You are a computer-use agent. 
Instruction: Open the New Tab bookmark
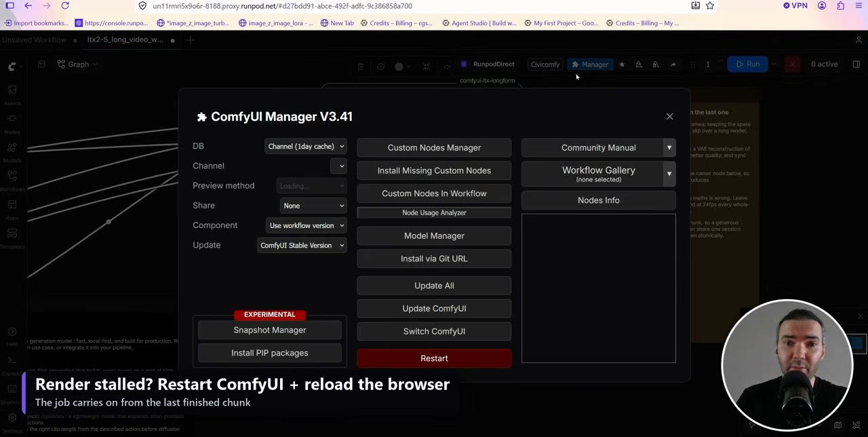click(336, 23)
